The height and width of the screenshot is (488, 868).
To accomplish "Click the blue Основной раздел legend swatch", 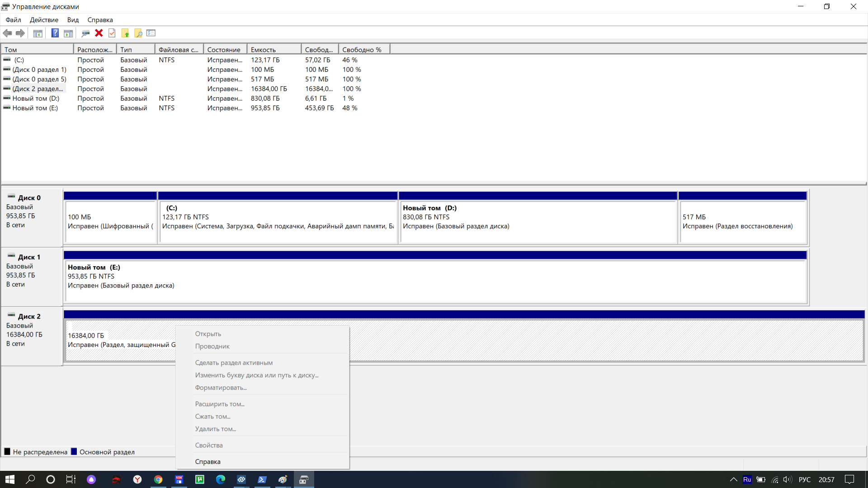I will [x=74, y=451].
